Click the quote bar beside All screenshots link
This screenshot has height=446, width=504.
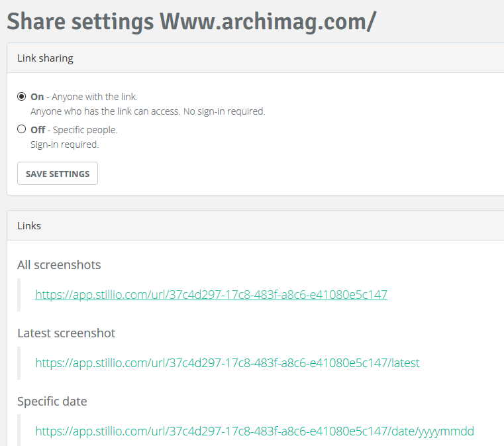[19, 295]
